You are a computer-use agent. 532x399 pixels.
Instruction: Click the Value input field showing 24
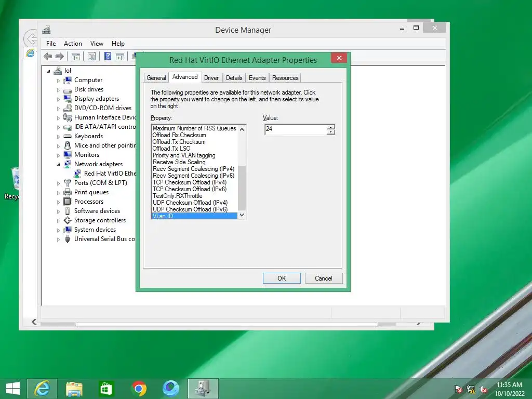(296, 129)
